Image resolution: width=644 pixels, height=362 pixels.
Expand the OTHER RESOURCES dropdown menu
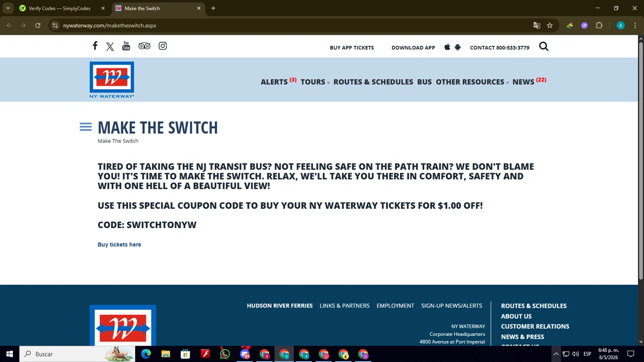pyautogui.click(x=472, y=82)
